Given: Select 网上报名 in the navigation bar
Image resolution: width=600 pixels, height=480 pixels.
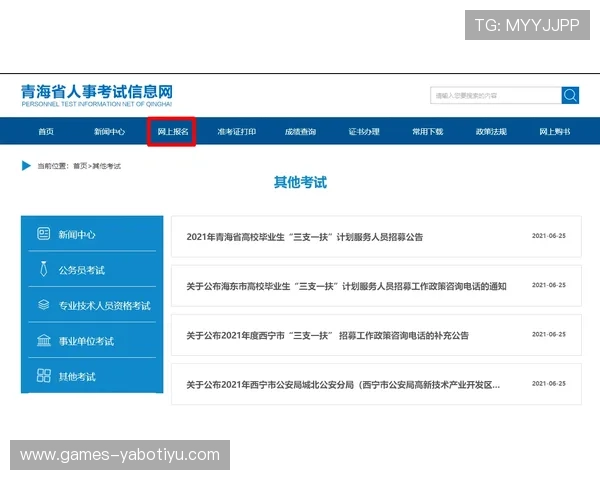Looking at the screenshot, I should pos(173,132).
